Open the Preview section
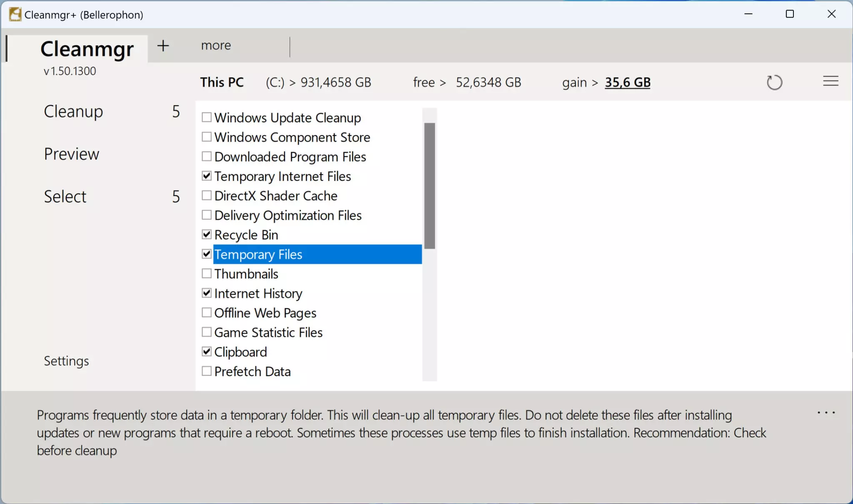 (x=71, y=154)
